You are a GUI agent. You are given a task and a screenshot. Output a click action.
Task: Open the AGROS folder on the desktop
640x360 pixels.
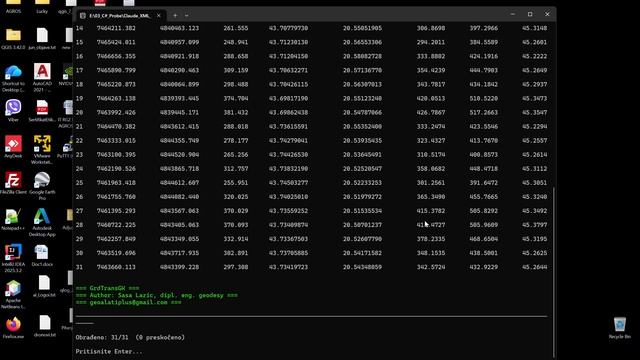coord(13,7)
